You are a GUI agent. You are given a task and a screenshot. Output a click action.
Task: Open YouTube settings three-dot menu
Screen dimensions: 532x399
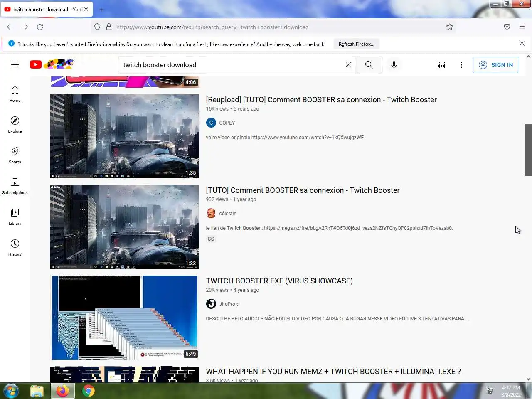(x=461, y=65)
